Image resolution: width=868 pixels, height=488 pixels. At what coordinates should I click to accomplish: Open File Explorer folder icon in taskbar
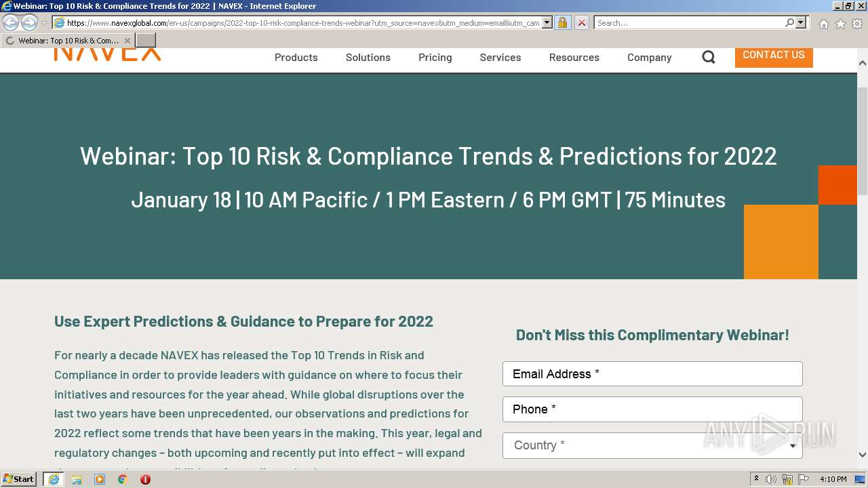point(77,479)
